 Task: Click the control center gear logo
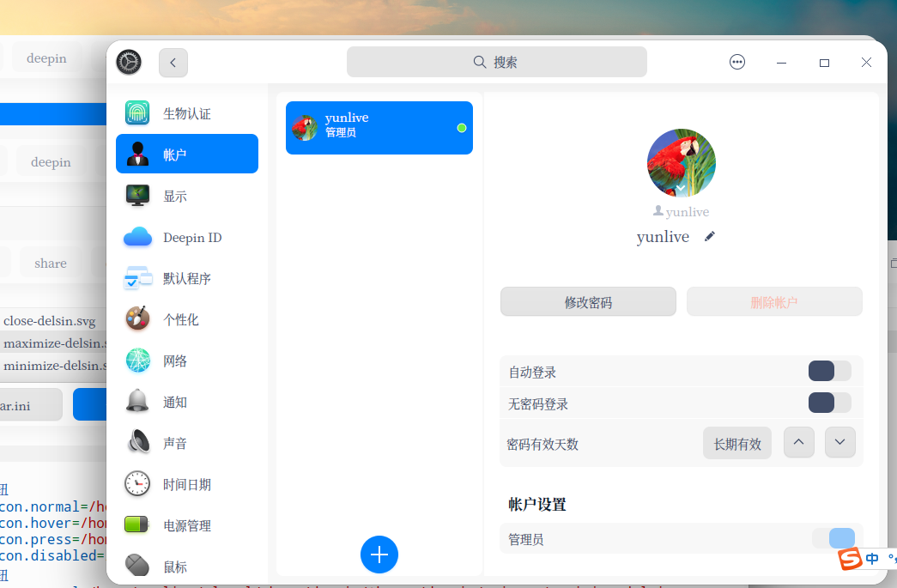coord(129,62)
